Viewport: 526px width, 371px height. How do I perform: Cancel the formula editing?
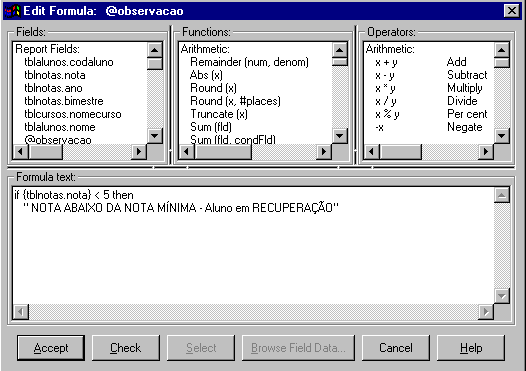click(396, 348)
